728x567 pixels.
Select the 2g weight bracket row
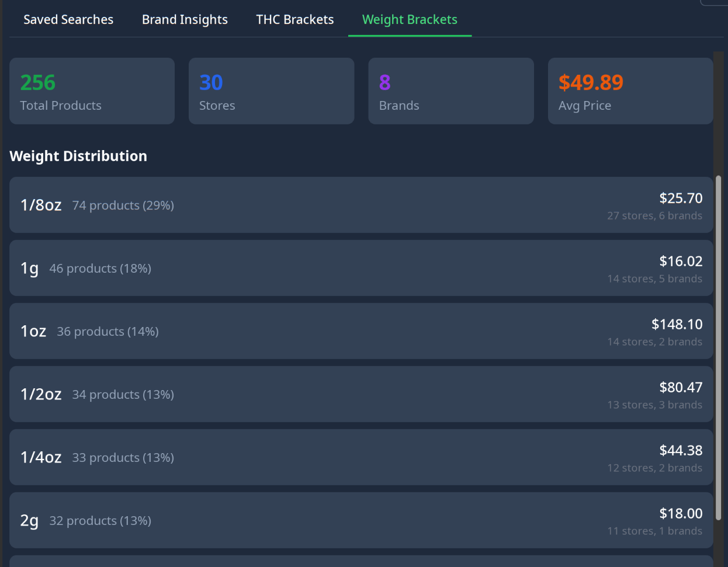coord(361,520)
